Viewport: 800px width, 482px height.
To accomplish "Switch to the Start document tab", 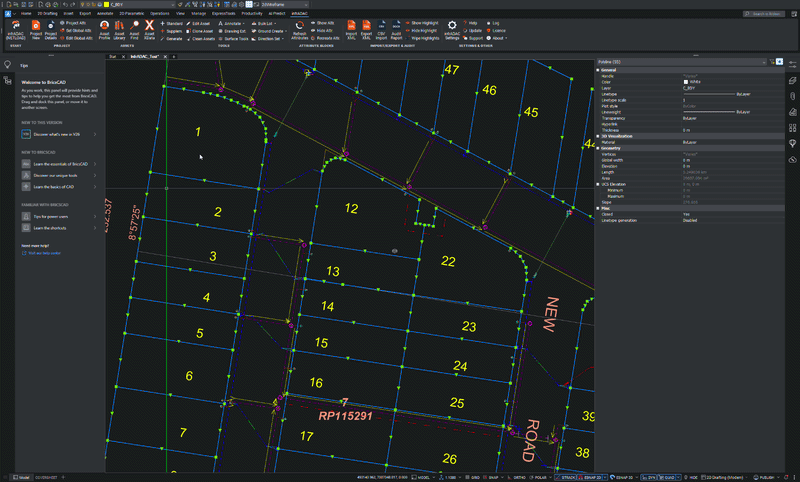I will pyautogui.click(x=113, y=57).
